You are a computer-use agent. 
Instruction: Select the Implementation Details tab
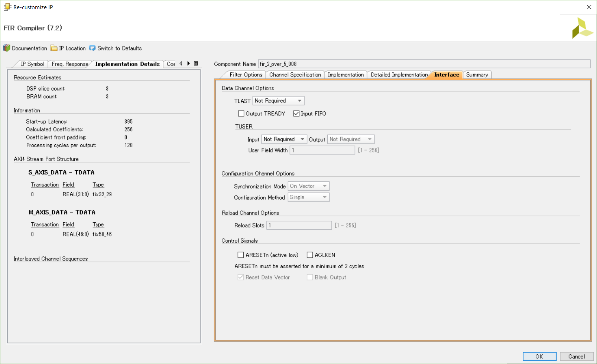tap(127, 64)
